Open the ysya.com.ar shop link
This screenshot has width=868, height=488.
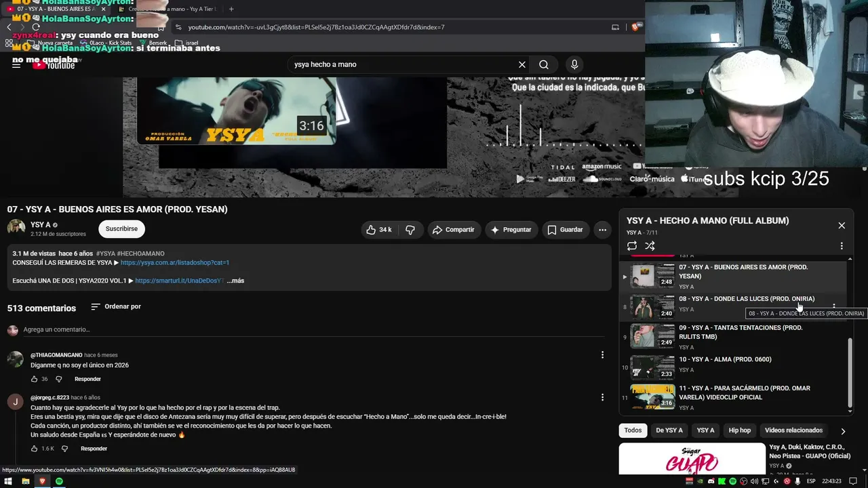tap(175, 262)
